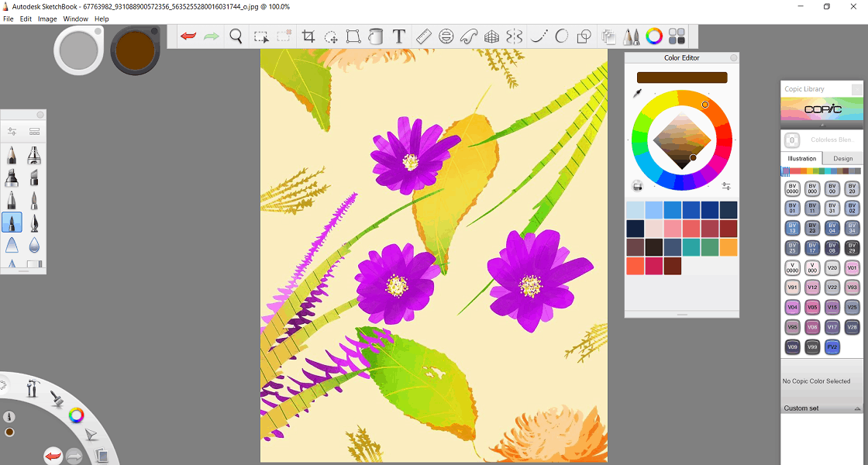Open the Help menu
This screenshot has height=465, width=868.
click(x=102, y=19)
